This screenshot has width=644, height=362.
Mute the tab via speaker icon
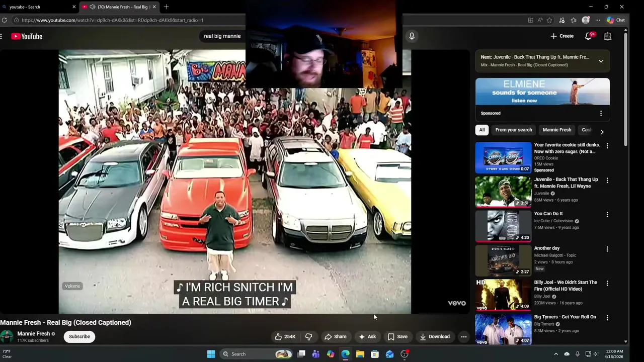pyautogui.click(x=93, y=7)
